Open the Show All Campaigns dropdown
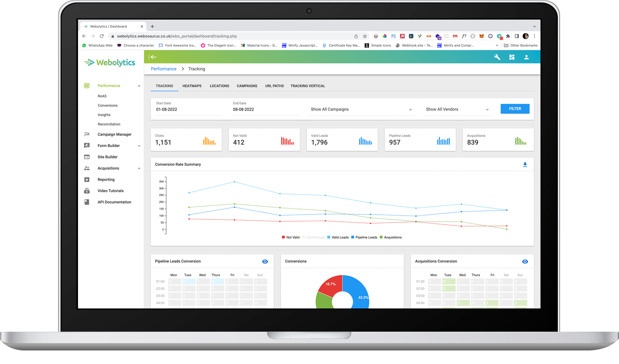 [362, 109]
